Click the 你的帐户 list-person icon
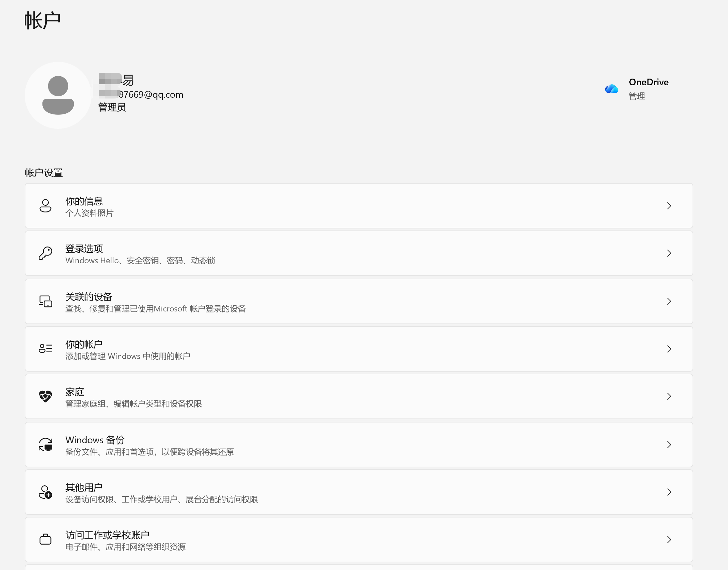Screen dimensions: 728x570 coord(45,349)
